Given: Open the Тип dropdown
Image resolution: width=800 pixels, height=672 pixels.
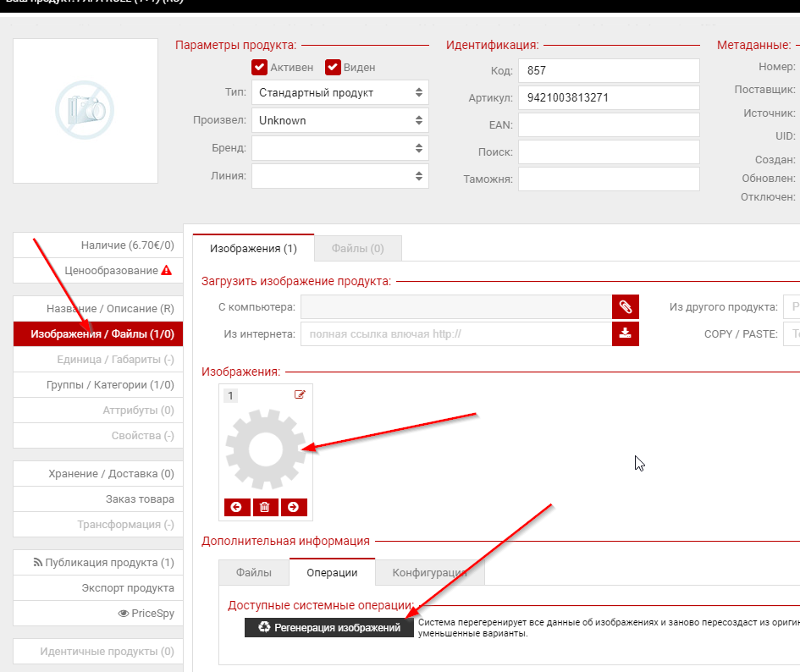Looking at the screenshot, I should coord(339,92).
